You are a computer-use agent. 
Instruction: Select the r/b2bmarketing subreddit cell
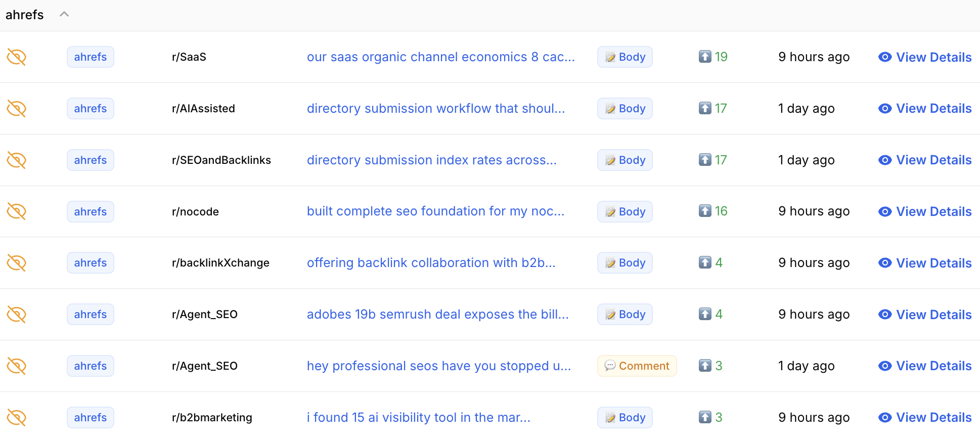click(x=212, y=418)
